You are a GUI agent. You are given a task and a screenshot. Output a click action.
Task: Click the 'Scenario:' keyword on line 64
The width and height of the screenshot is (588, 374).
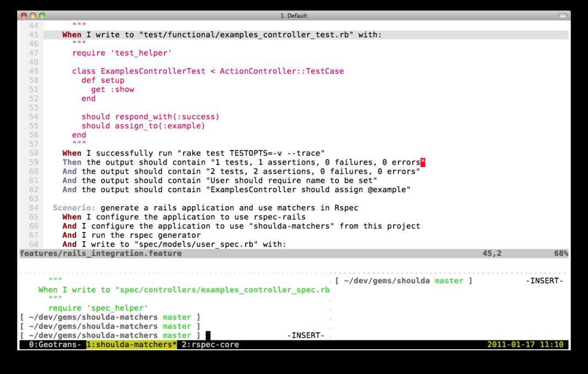coord(74,208)
